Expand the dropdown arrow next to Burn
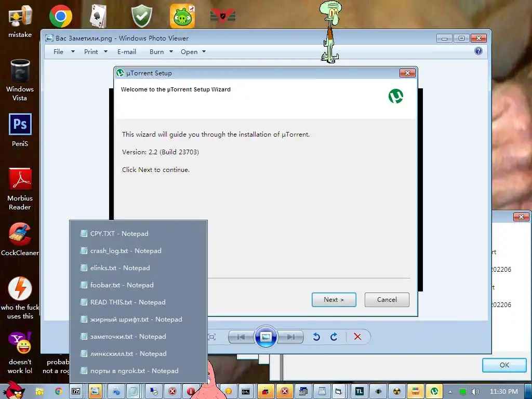 tap(171, 51)
